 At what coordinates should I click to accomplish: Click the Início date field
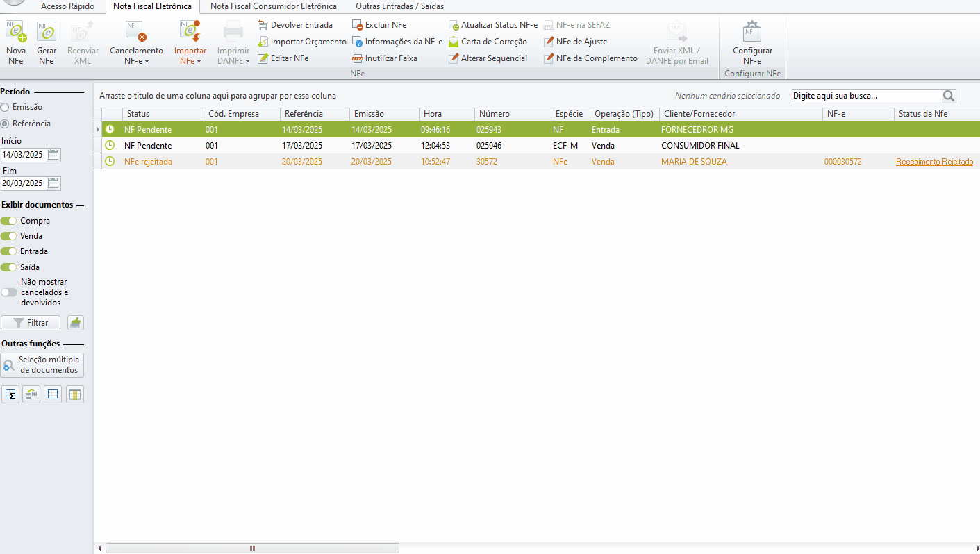coord(23,155)
